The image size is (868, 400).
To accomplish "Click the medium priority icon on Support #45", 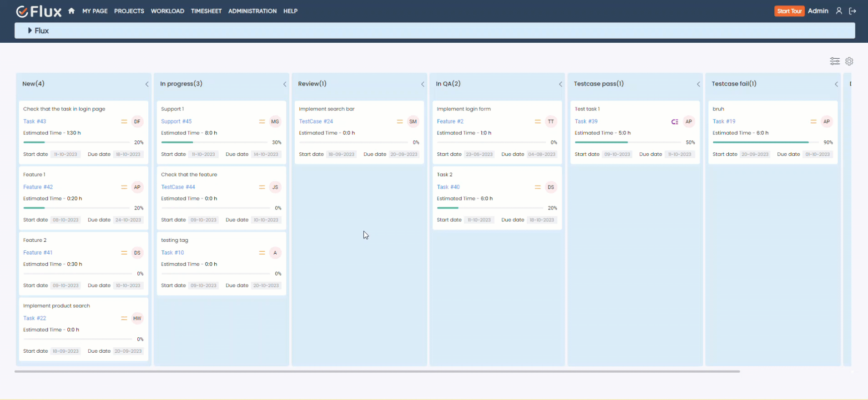I will [x=262, y=121].
